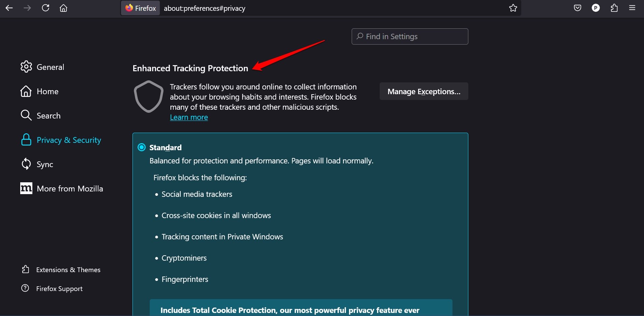The width and height of the screenshot is (644, 316).
Task: Click the Manage Exceptions button
Action: 423,91
